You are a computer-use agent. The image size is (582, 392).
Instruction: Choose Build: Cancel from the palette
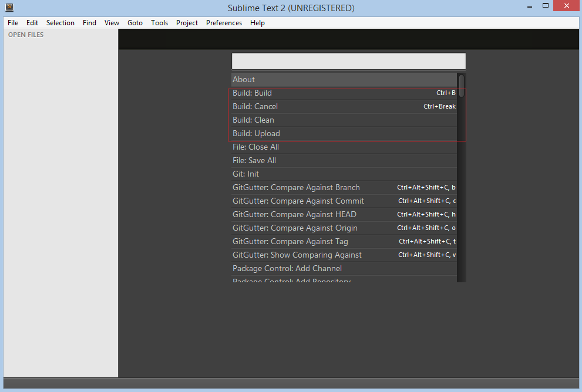click(344, 106)
